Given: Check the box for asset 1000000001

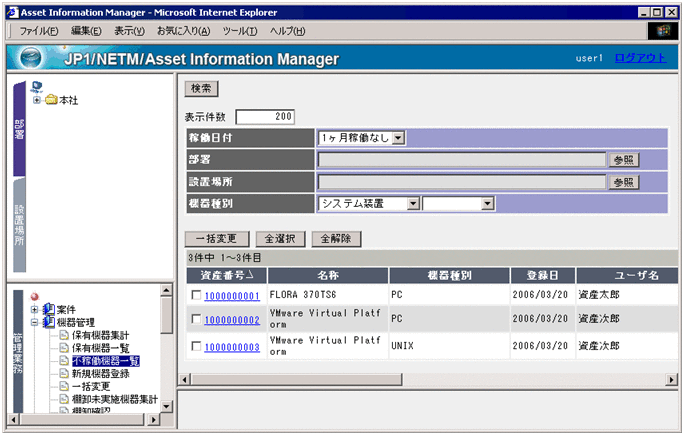Looking at the screenshot, I should (195, 296).
